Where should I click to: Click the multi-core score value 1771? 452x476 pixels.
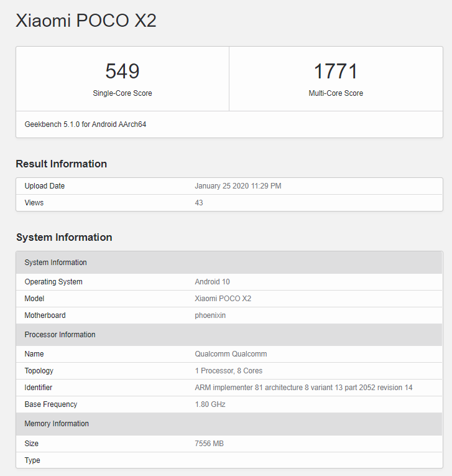coord(336,71)
